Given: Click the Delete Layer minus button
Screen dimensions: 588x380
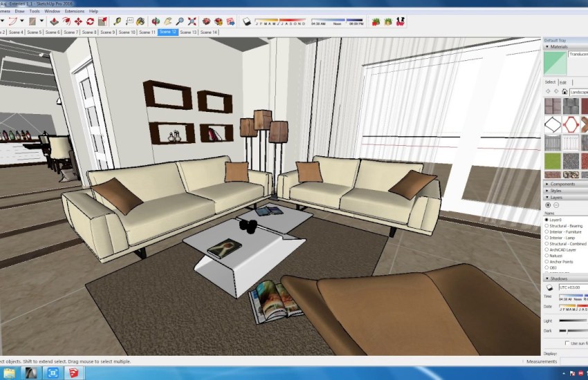Looking at the screenshot, I should point(556,205).
